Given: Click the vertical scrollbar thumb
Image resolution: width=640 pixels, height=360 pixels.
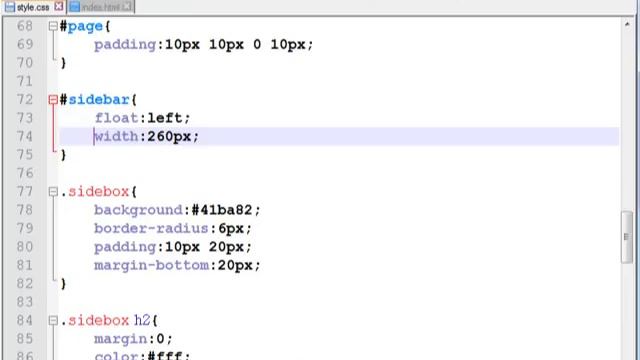Looking at the screenshot, I should tap(627, 237).
